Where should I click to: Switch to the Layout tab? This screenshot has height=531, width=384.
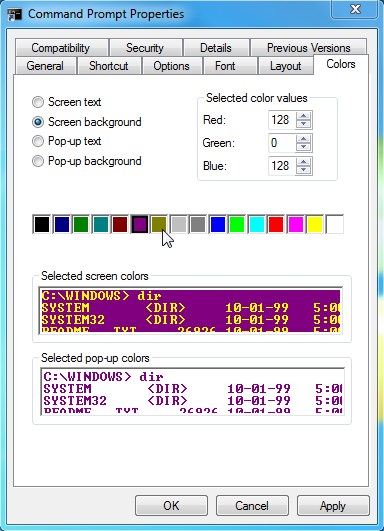coord(286,66)
